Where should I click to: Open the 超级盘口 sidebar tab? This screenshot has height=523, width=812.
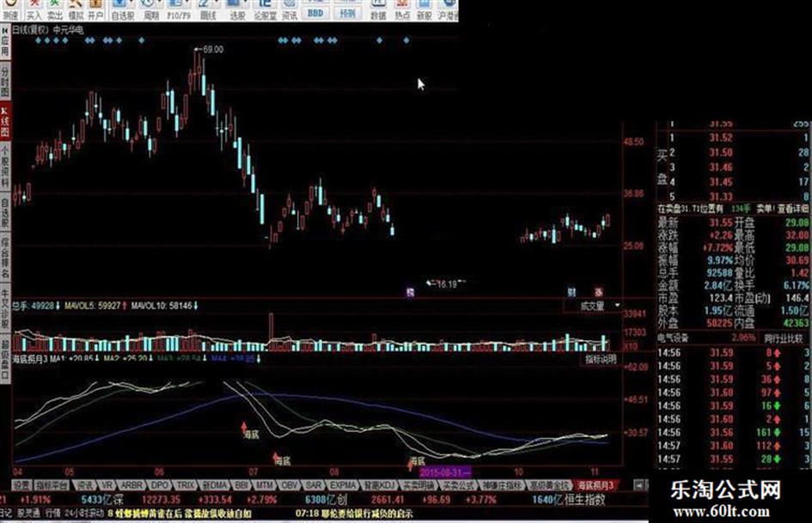click(x=4, y=358)
